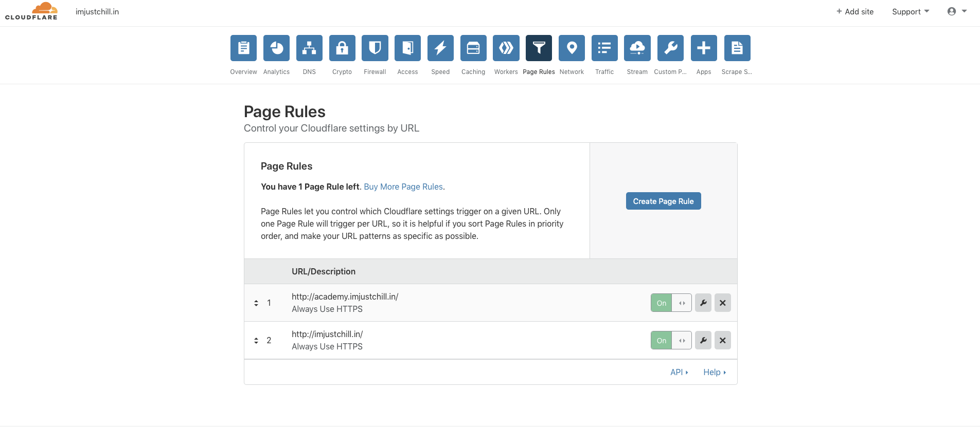Click the Page Rules main page heading

point(284,112)
